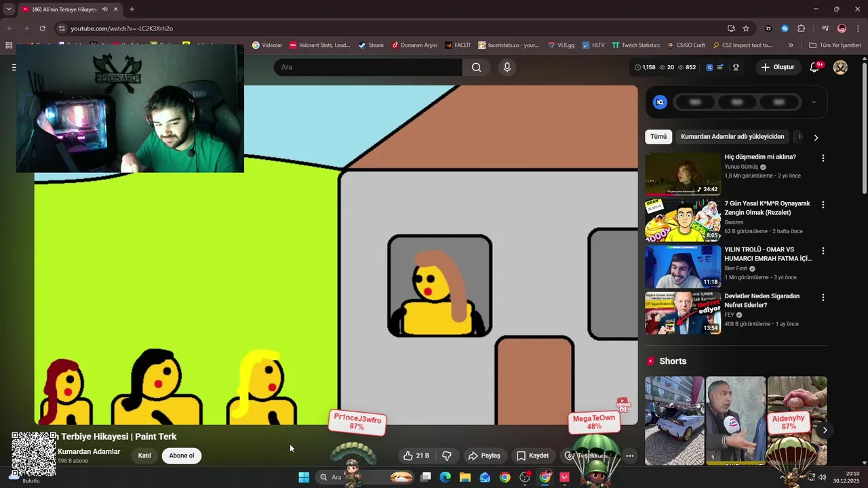Click the Task View taskbar icon
The width and height of the screenshot is (868, 488).
tap(426, 477)
